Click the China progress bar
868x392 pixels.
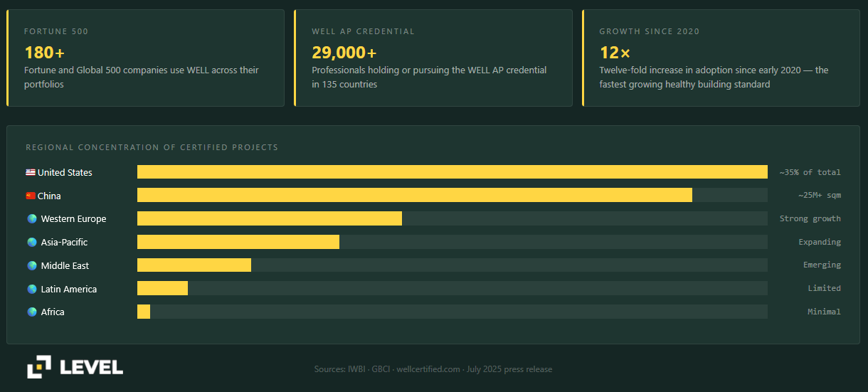pyautogui.click(x=452, y=195)
